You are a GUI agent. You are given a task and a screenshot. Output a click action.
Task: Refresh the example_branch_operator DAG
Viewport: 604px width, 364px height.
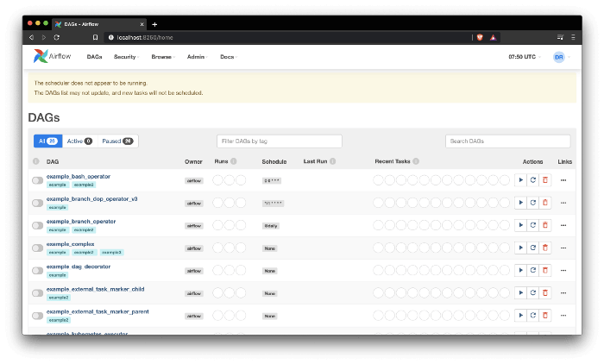click(x=532, y=225)
